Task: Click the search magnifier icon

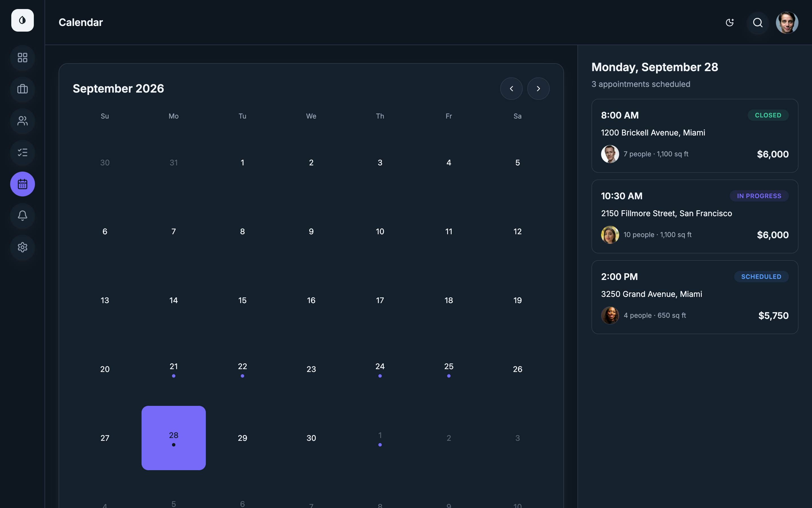Action: tap(758, 23)
